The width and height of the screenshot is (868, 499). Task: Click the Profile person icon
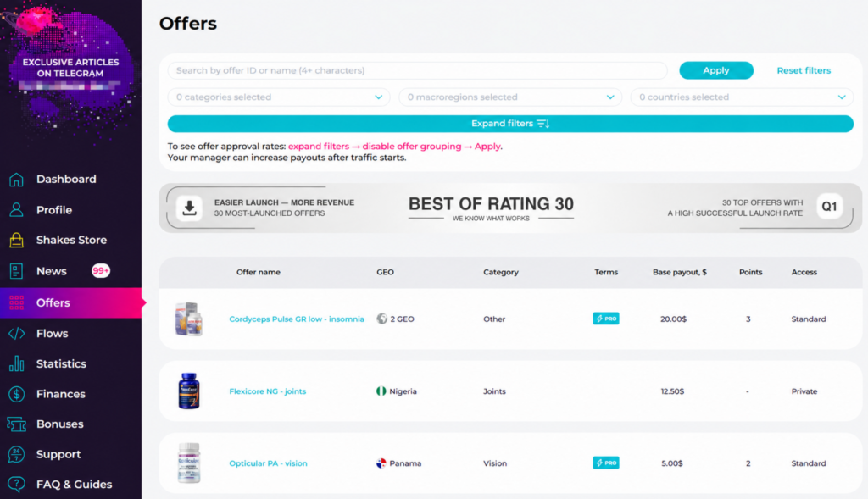tap(17, 209)
